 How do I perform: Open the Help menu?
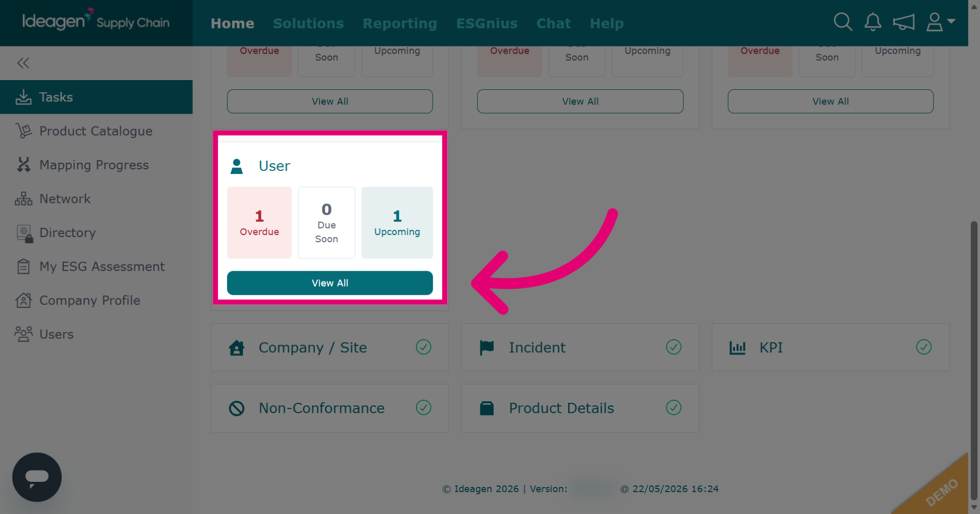pos(606,23)
